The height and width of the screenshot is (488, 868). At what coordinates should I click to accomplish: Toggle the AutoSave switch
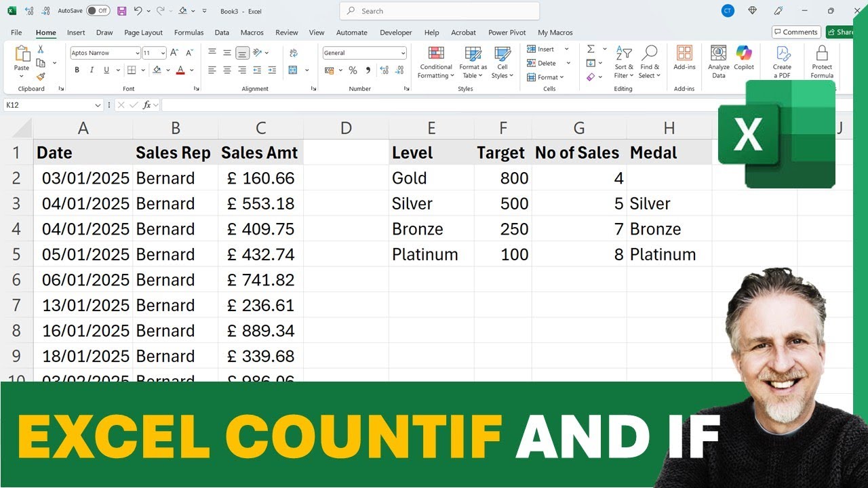click(x=98, y=11)
